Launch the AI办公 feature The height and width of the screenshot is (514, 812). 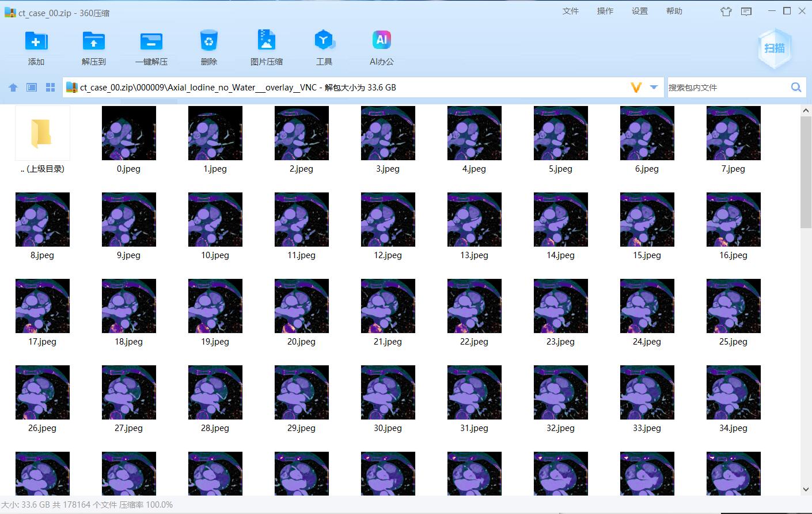point(381,41)
